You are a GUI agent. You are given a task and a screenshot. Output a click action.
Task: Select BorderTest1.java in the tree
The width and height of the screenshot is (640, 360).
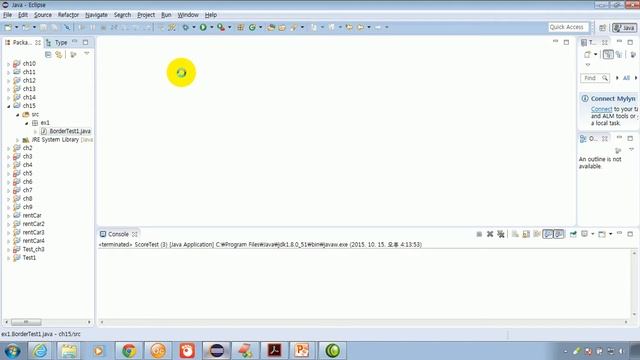point(66,131)
